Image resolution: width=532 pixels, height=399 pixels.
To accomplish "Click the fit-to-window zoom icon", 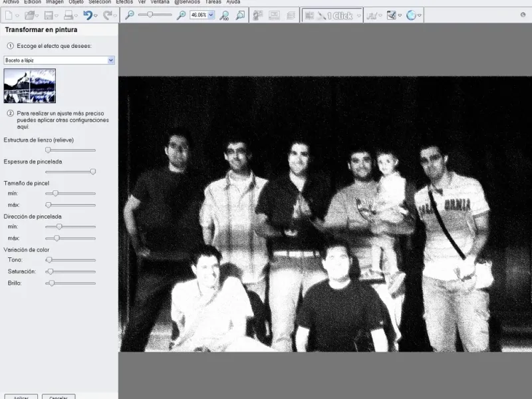I will [240, 15].
